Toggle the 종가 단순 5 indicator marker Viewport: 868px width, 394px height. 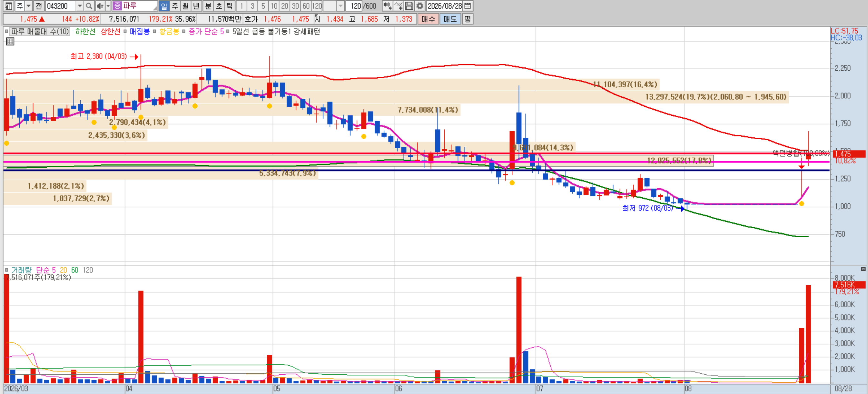184,31
